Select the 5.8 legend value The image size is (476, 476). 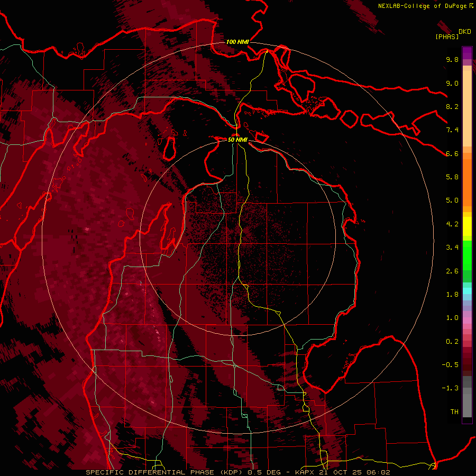pos(452,177)
